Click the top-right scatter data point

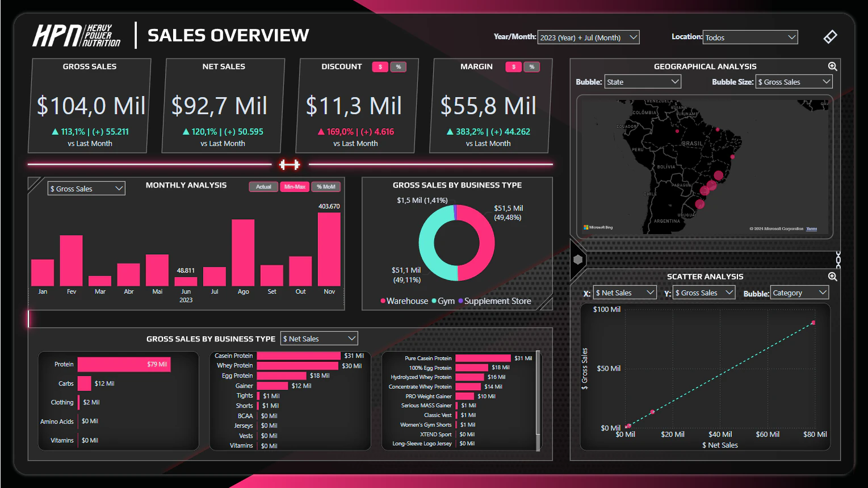813,323
